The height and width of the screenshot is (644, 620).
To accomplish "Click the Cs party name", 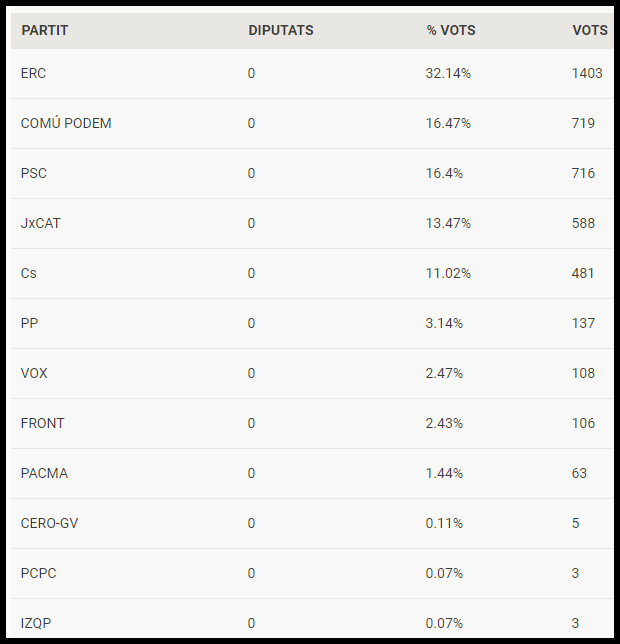I will click(x=29, y=274).
